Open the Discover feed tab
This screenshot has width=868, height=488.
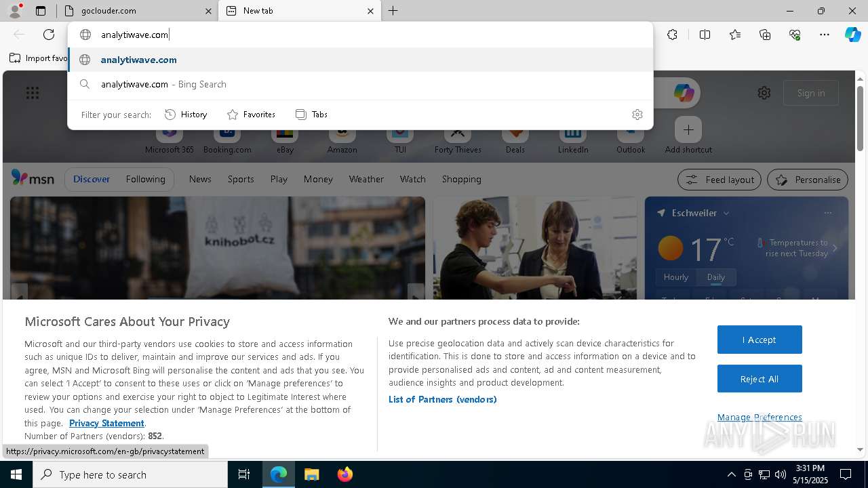click(92, 179)
